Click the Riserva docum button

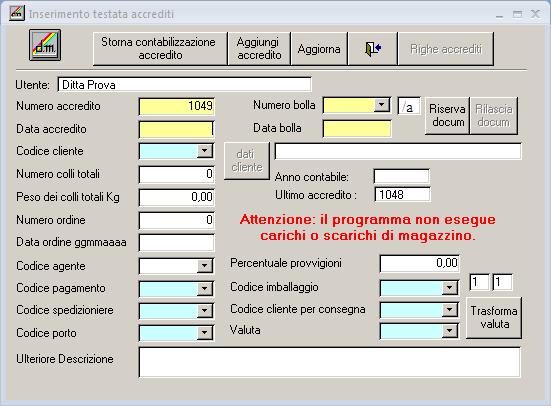(x=447, y=116)
